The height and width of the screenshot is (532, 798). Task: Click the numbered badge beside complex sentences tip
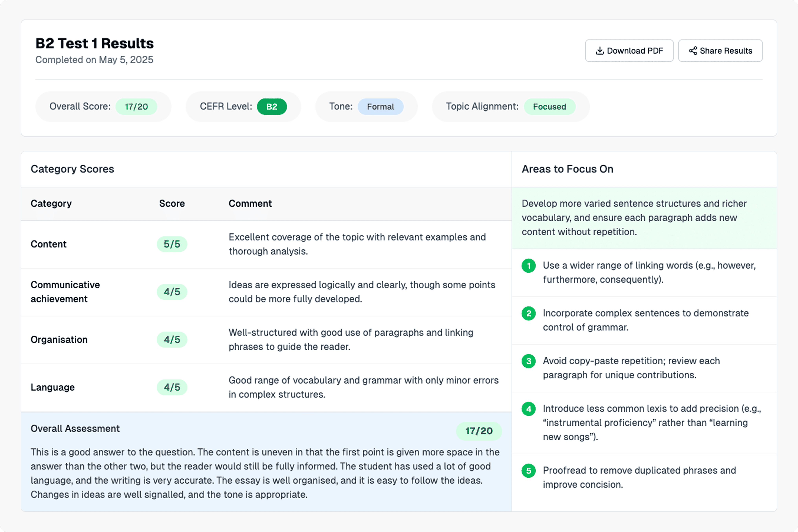(x=528, y=313)
